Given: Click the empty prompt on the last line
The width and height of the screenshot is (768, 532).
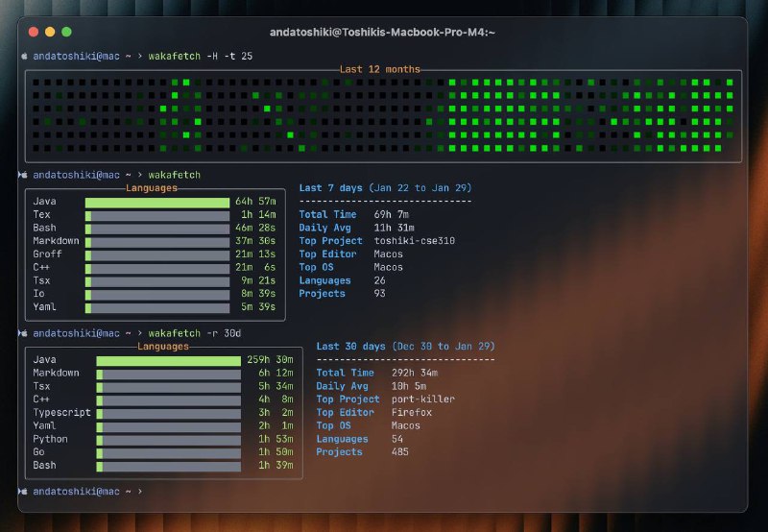Looking at the screenshot, I should pyautogui.click(x=82, y=492).
